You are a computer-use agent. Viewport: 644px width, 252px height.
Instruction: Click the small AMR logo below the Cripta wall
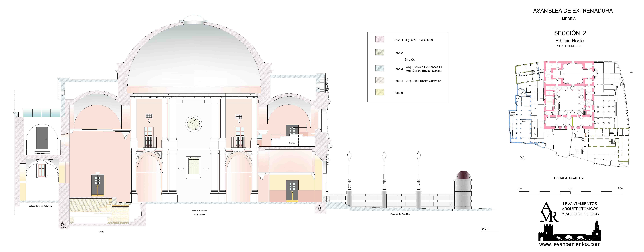(63, 225)
